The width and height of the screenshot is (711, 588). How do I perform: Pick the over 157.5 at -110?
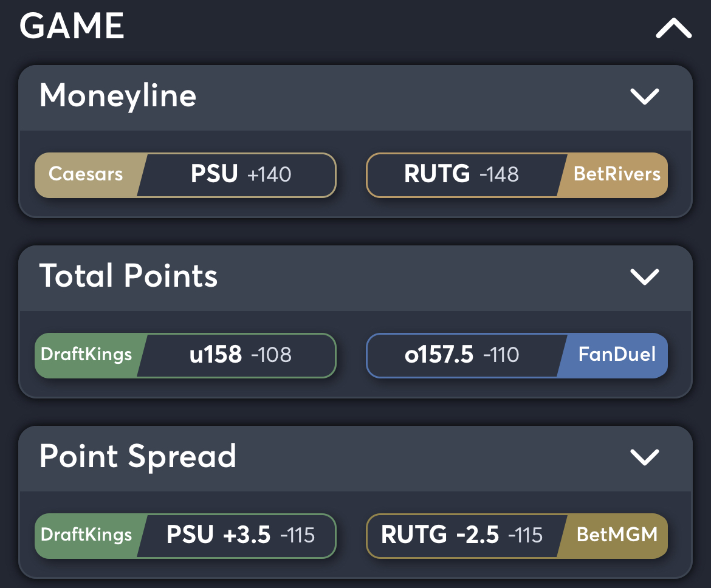[x=462, y=355]
